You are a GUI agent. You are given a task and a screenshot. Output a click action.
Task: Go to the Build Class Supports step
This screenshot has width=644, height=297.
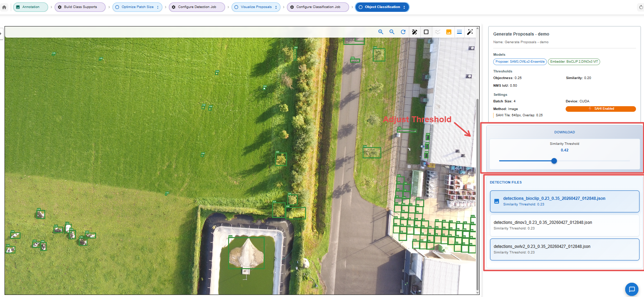tap(80, 7)
